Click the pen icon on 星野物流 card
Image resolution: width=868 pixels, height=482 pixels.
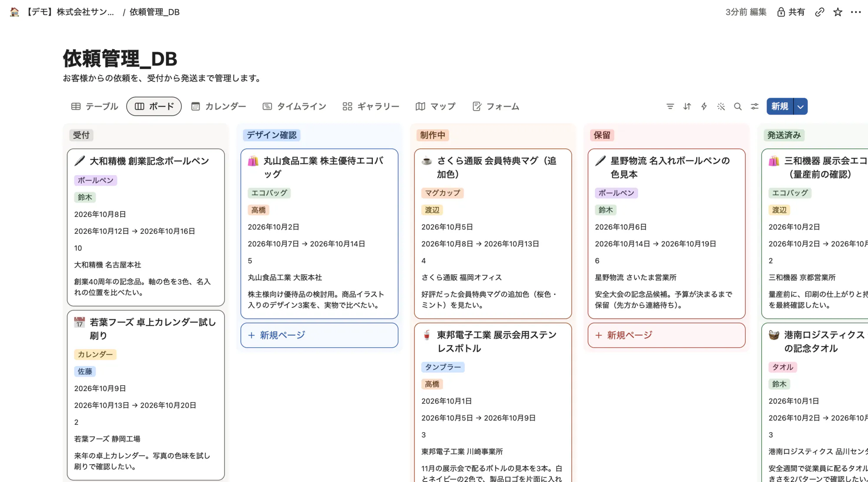point(600,161)
